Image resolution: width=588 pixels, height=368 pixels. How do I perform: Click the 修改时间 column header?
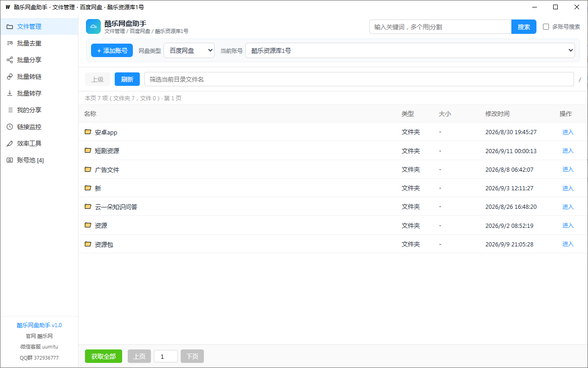tap(497, 114)
